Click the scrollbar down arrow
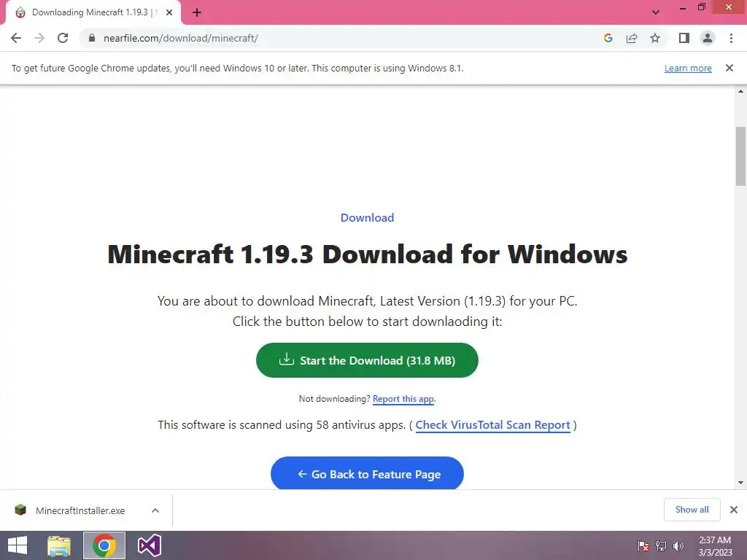Screen dimensions: 747x560 pos(740,483)
